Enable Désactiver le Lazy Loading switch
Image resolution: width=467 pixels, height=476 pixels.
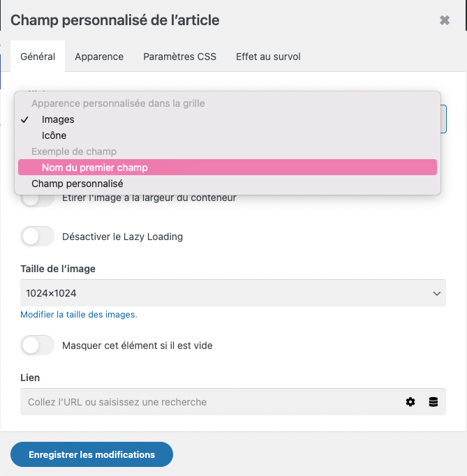[x=38, y=237]
